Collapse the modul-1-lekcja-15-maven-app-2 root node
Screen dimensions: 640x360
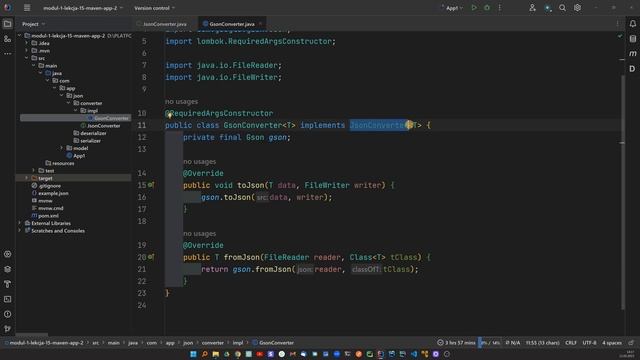pos(20,36)
